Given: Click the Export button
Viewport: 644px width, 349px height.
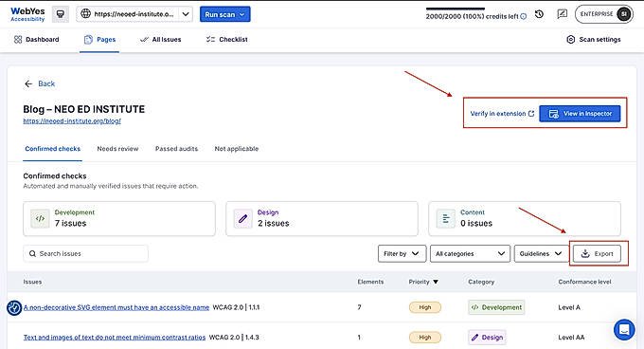Looking at the screenshot, I should click(597, 253).
